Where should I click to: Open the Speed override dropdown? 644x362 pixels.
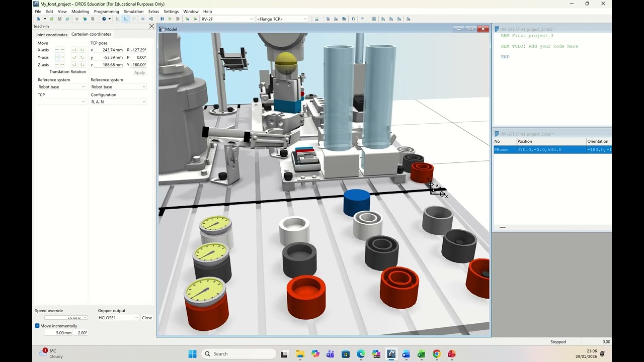point(66,318)
